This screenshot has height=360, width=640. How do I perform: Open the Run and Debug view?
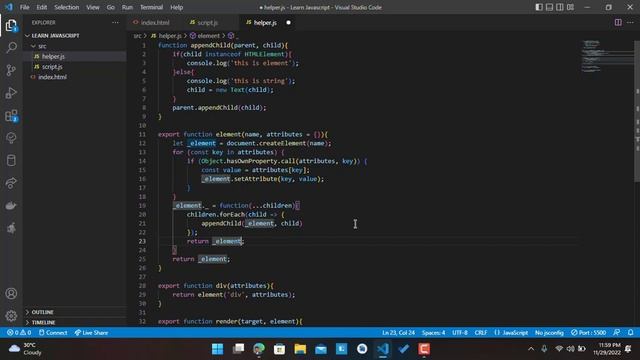pos(11,93)
